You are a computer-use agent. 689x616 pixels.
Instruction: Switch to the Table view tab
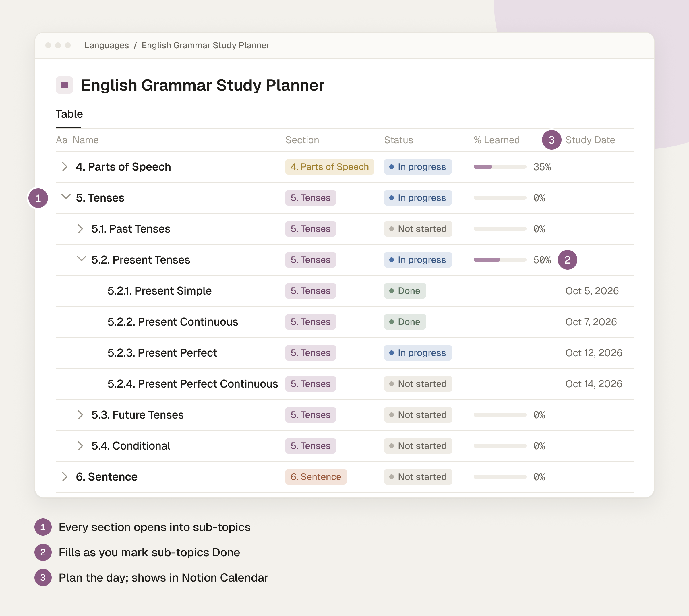click(x=69, y=114)
